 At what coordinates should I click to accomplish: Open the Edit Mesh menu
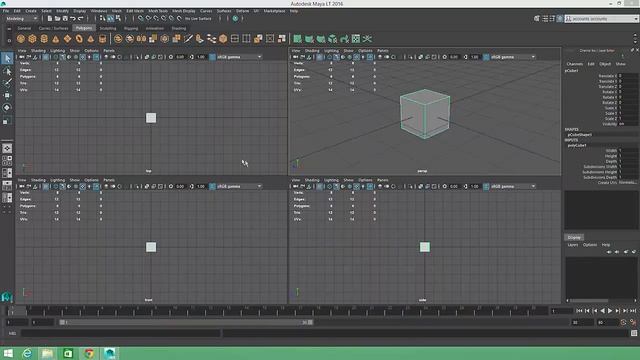click(x=135, y=11)
